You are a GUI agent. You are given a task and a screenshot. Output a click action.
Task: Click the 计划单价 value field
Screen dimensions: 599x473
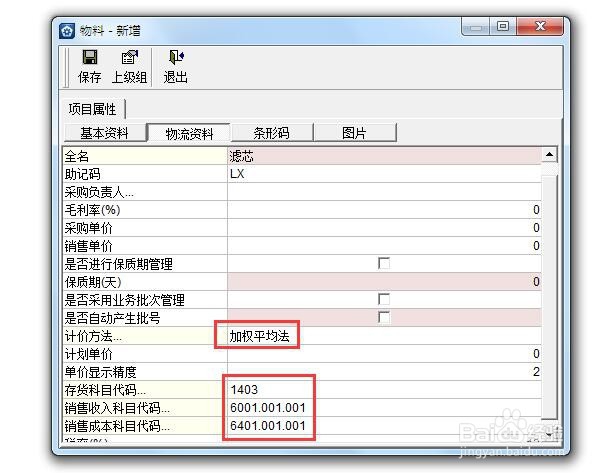click(384, 354)
